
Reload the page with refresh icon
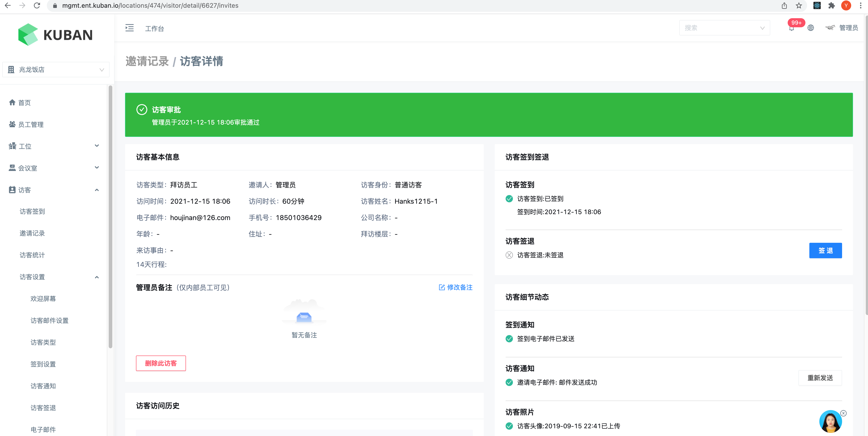(37, 5)
